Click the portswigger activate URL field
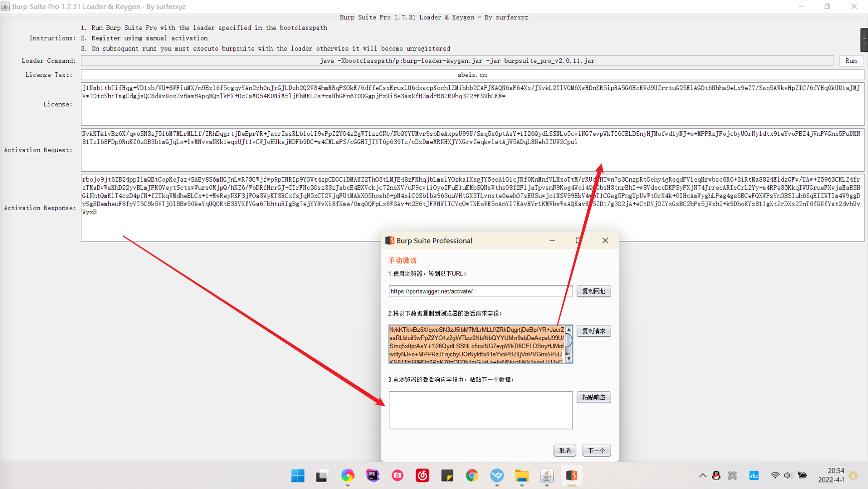Screen dimensions: 868x489 tap(480, 291)
